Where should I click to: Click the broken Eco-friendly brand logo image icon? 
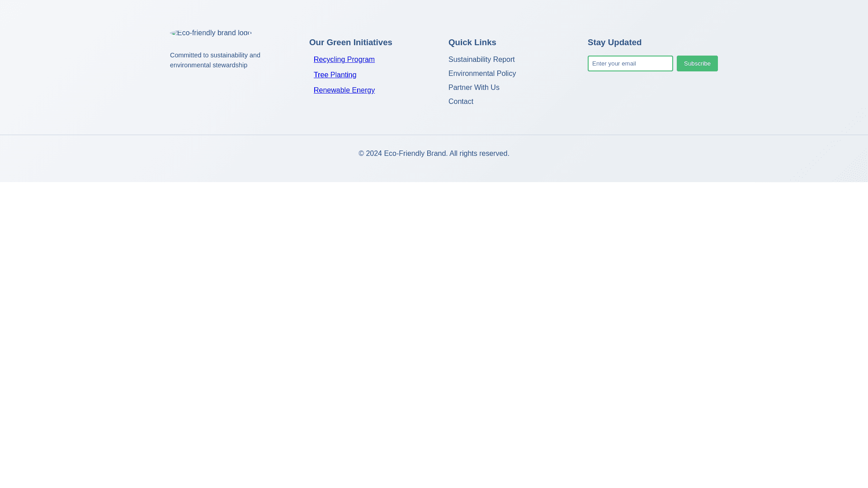(x=174, y=33)
